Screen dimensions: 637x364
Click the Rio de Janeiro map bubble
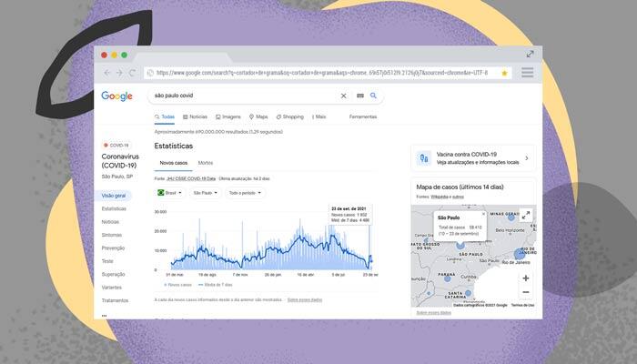[x=520, y=254]
